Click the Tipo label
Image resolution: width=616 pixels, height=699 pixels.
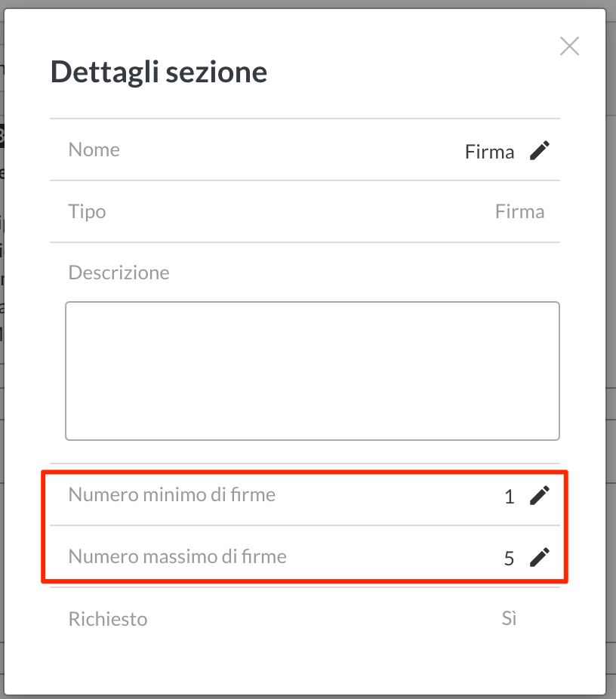87,212
